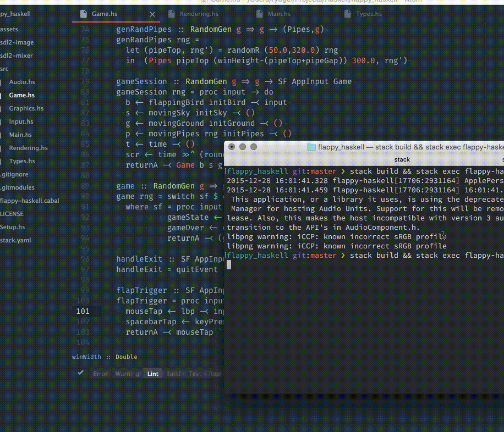This screenshot has height=432, width=504.
Task: Close the Game.hs tab
Action: 152,14
